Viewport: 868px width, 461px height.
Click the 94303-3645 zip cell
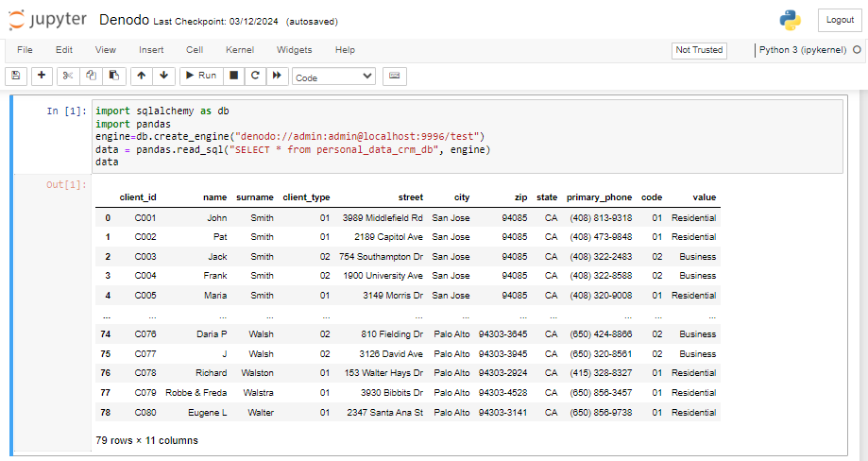pyautogui.click(x=503, y=334)
